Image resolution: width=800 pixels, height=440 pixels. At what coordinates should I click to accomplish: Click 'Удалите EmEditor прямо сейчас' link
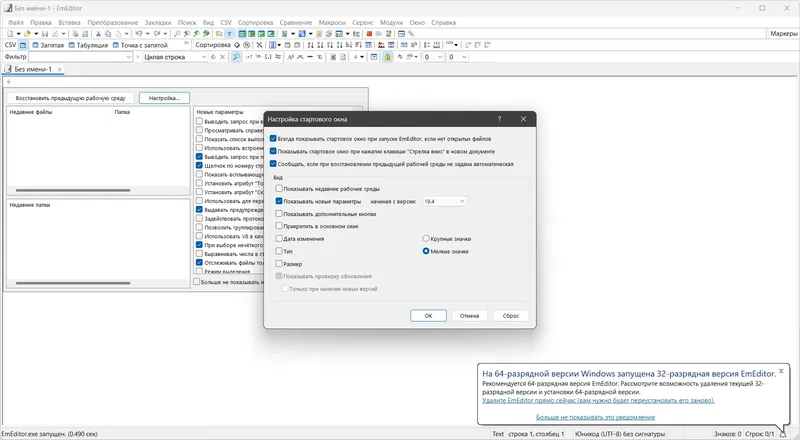coord(598,401)
